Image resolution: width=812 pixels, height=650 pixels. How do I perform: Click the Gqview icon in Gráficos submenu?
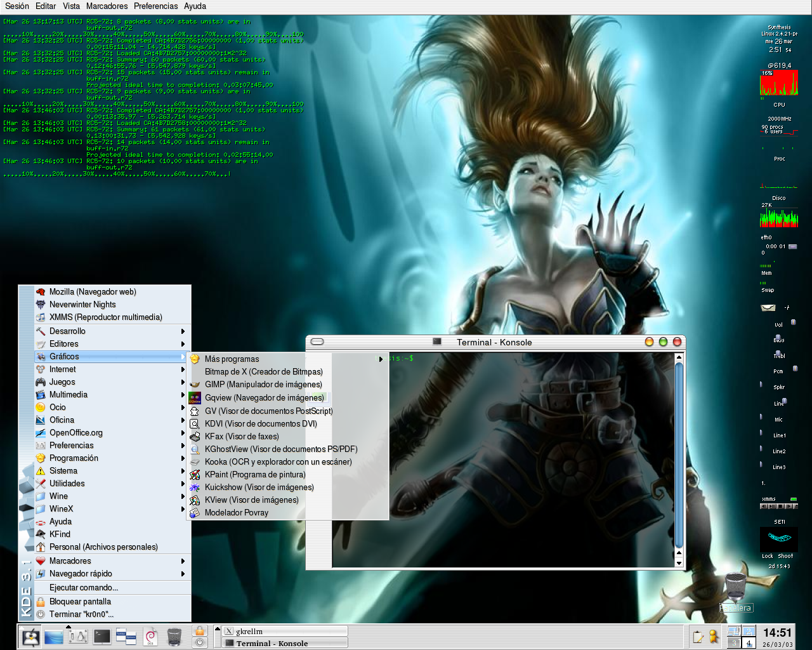point(195,398)
